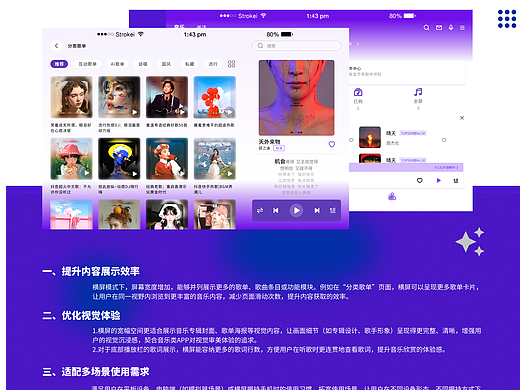Click the nine-dot grid icon in top corner
The image size is (520, 390).
[507, 19]
